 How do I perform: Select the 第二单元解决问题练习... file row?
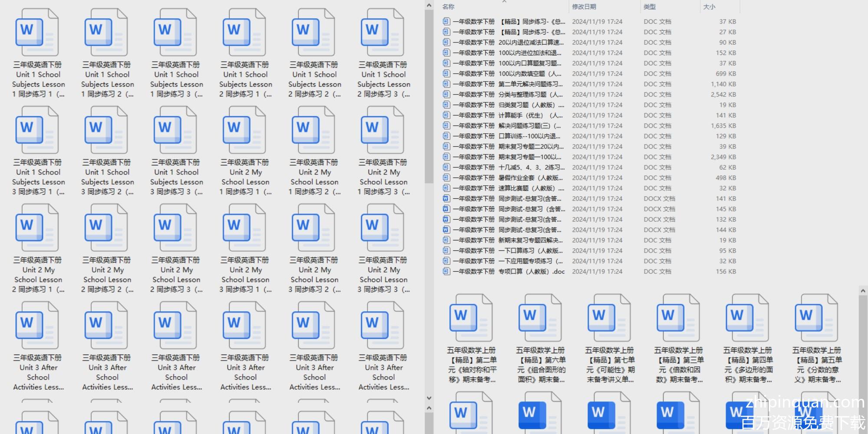click(x=589, y=84)
